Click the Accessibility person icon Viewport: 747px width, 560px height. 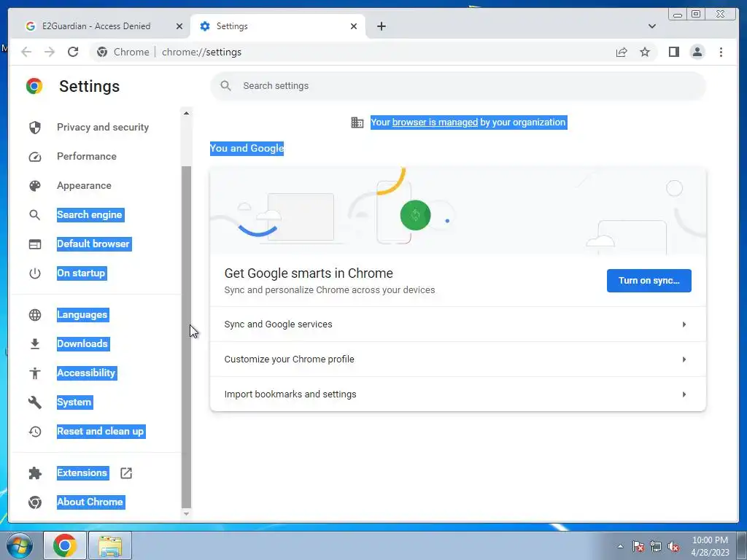[35, 373]
